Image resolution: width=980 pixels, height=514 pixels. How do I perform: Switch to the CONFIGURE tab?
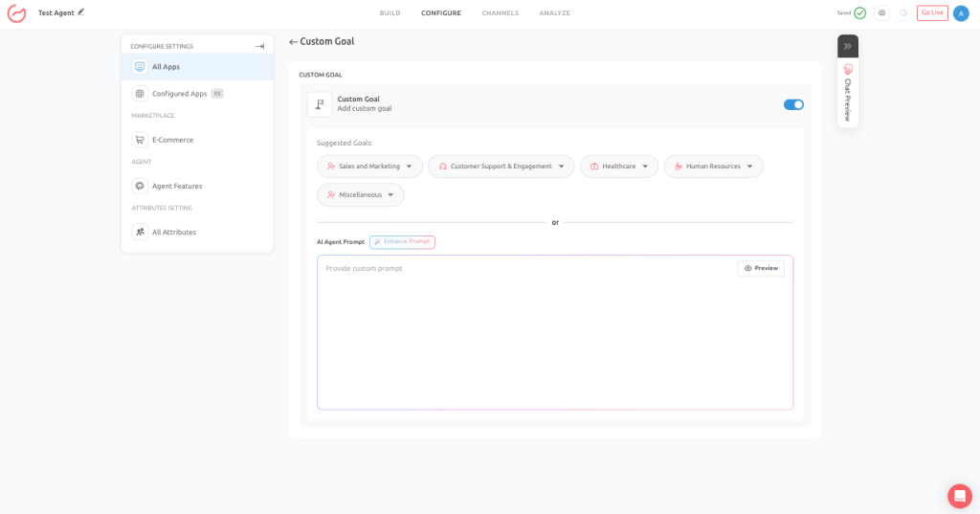tap(441, 13)
